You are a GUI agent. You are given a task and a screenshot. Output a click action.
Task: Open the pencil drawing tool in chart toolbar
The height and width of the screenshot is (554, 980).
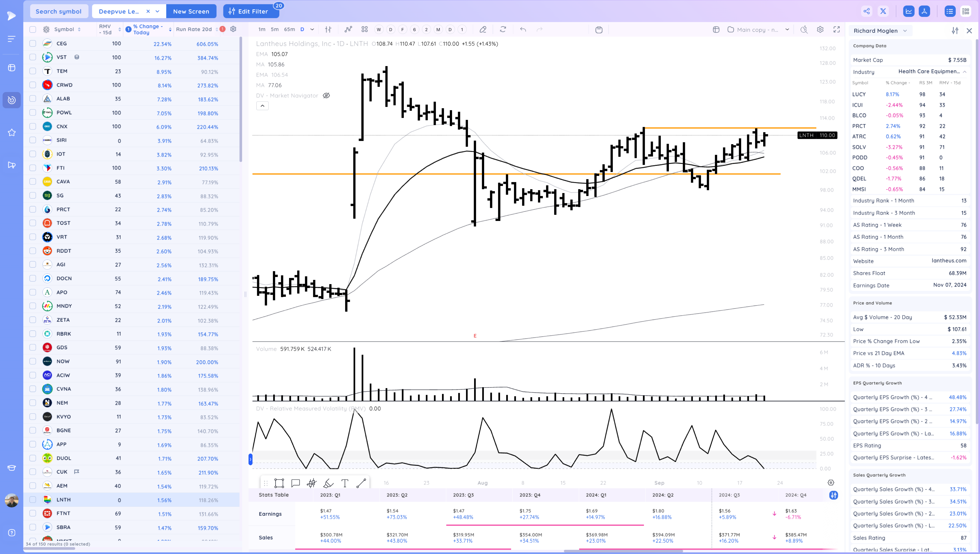(483, 29)
